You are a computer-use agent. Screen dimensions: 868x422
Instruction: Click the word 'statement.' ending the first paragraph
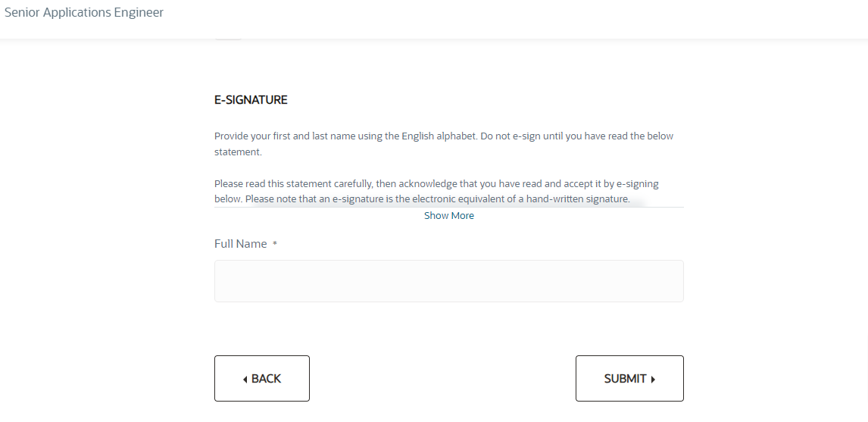point(238,152)
